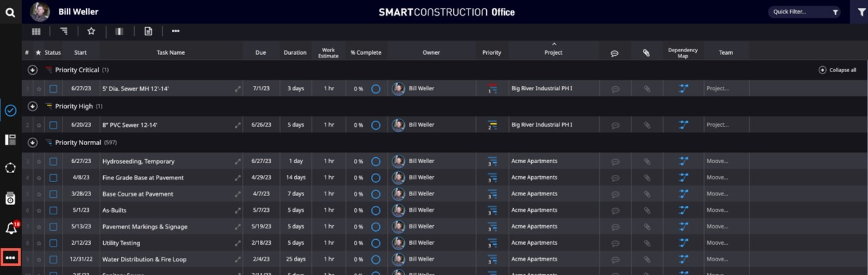
Task: Sort by the Start column header
Action: [80, 53]
